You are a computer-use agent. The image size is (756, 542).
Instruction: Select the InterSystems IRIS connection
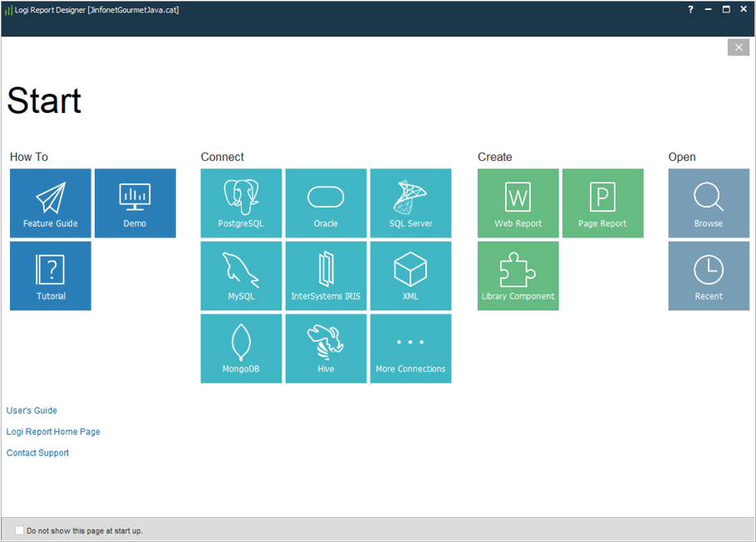[326, 276]
